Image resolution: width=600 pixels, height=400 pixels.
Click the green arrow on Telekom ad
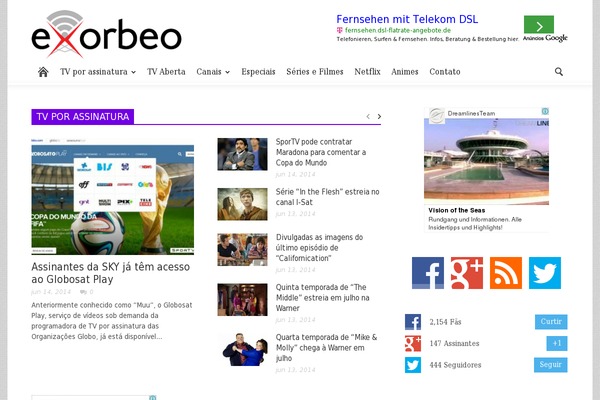(x=539, y=24)
